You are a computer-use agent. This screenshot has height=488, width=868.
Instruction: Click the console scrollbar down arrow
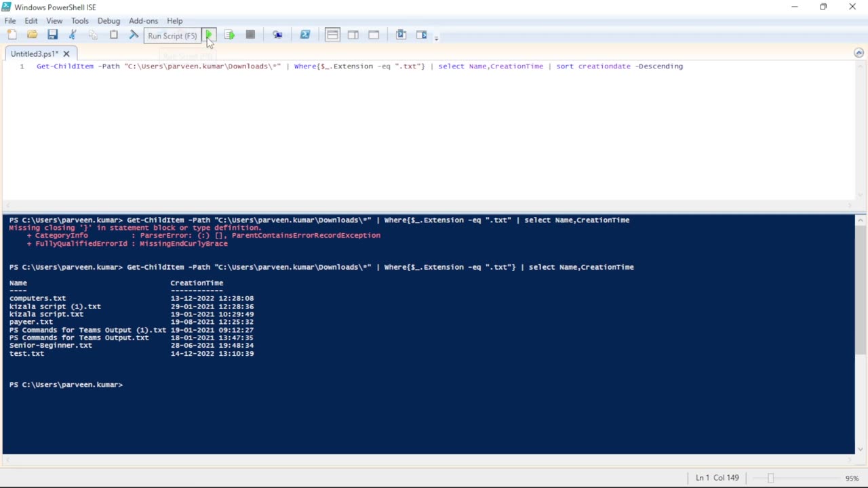point(860,449)
